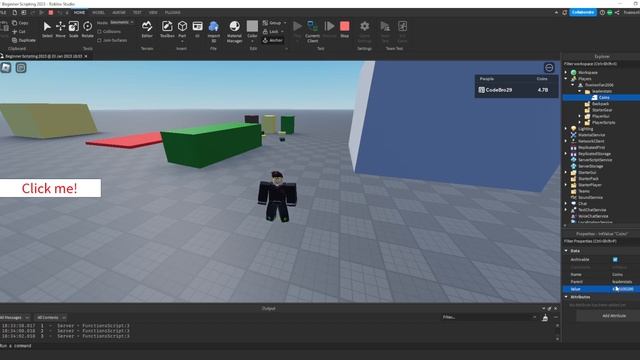Open the Roblox menu icon in viewport
Screen dimensions: 640x360
(6, 67)
